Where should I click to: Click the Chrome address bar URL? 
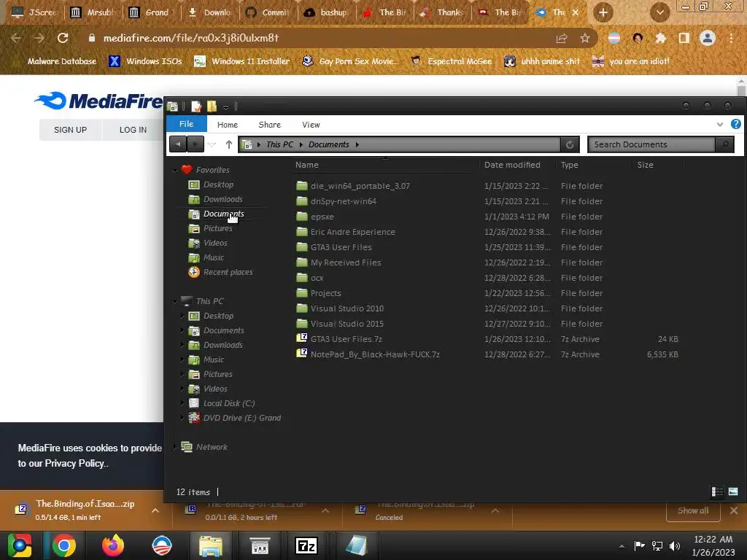click(x=190, y=38)
